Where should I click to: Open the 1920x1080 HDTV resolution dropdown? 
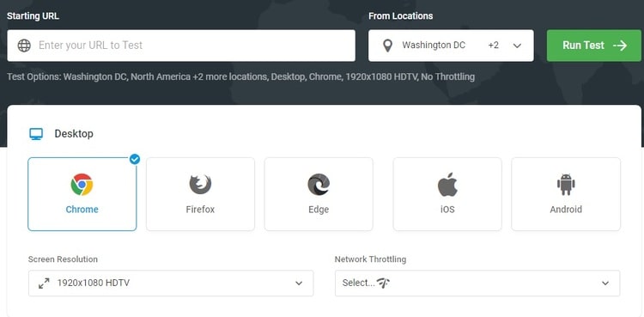(x=171, y=283)
